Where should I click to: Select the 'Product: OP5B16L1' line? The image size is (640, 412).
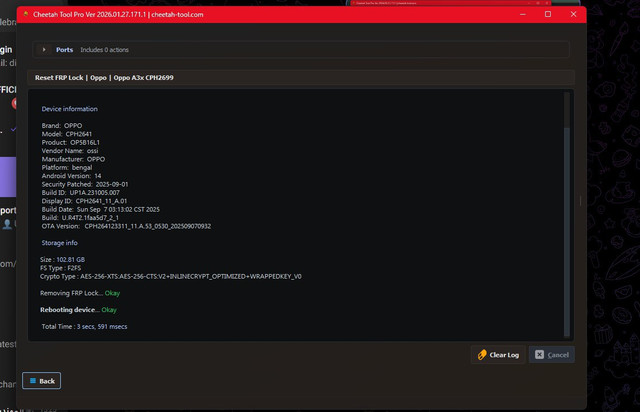click(71, 143)
